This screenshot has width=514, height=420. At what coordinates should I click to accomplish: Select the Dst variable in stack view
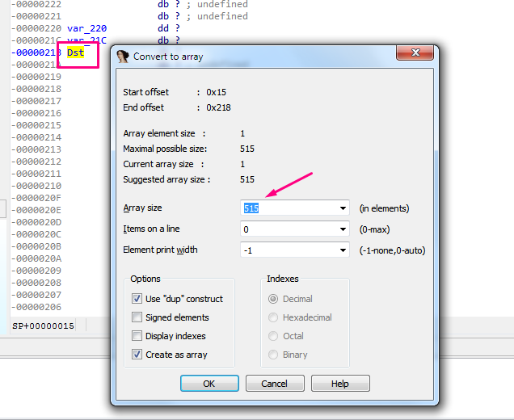(75, 52)
